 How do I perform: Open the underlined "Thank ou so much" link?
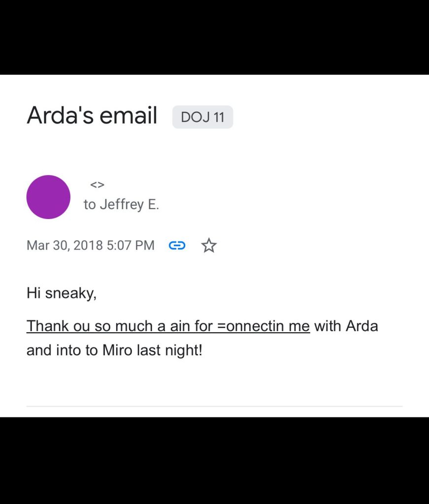pos(168,326)
